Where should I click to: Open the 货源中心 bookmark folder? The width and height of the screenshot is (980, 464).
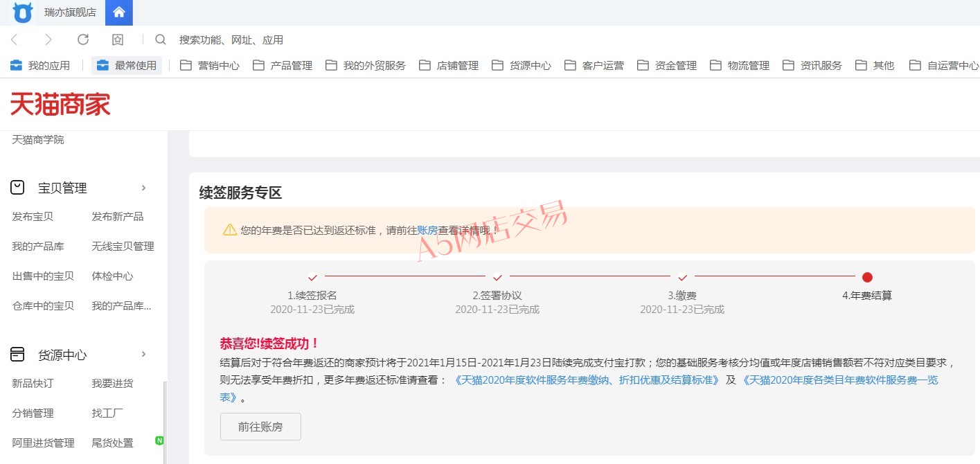pyautogui.click(x=522, y=65)
